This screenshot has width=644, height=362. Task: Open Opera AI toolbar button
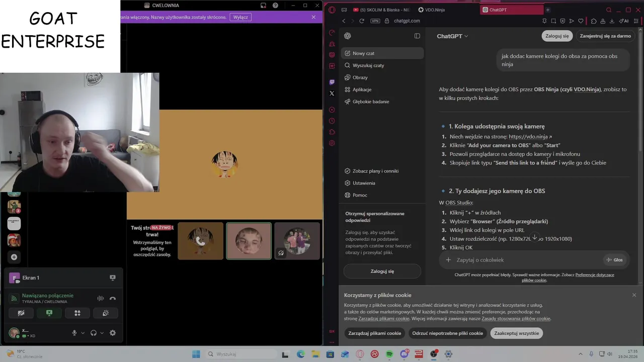point(624,21)
